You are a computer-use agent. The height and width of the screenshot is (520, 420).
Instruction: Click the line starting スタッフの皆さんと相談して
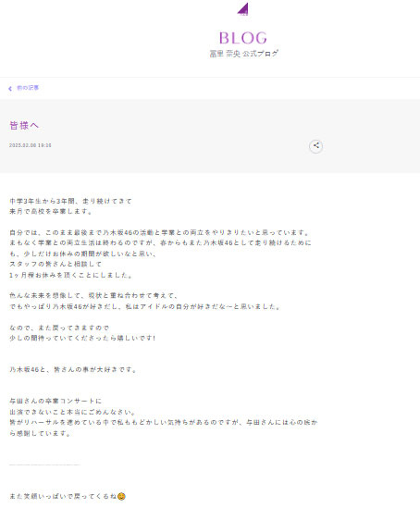click(x=56, y=264)
